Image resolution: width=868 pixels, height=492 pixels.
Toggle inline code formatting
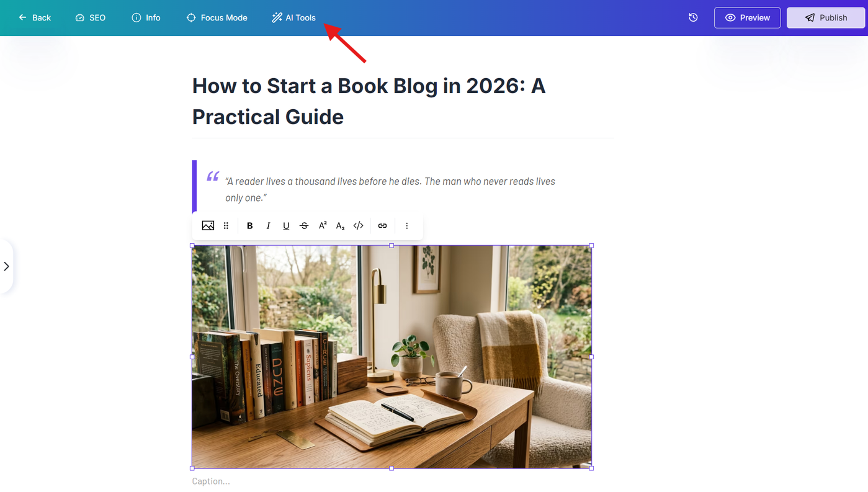tap(359, 226)
